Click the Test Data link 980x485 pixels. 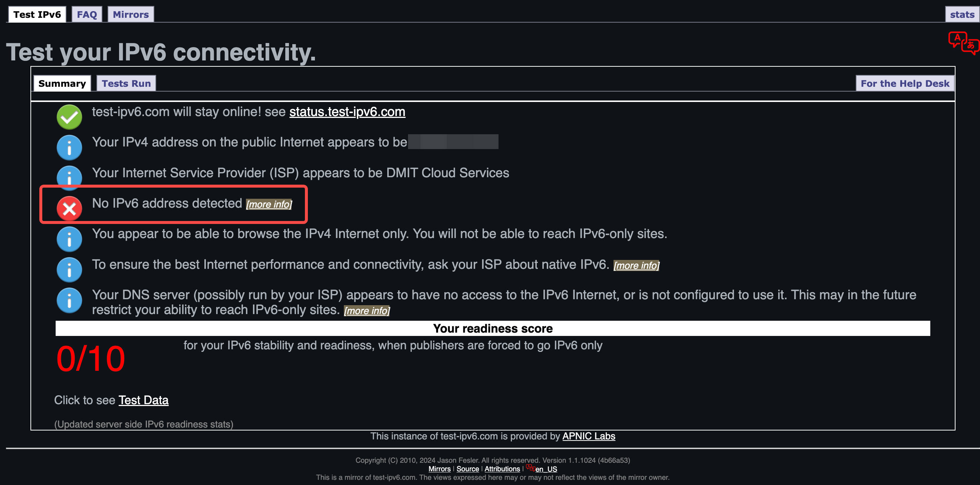tap(144, 400)
